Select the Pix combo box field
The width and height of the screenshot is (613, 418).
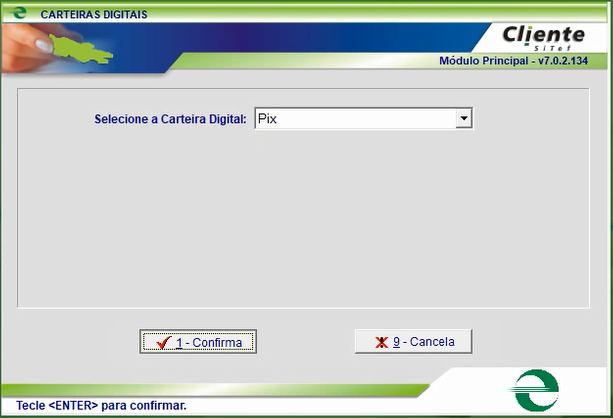coord(354,118)
